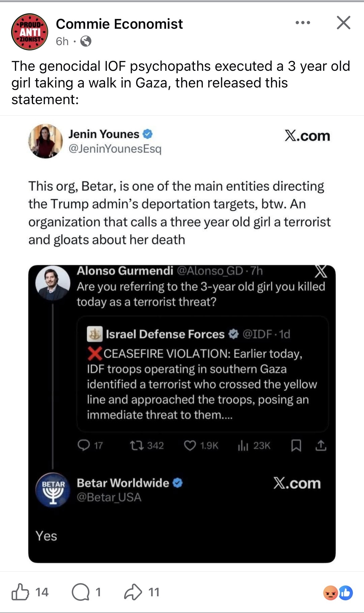This screenshot has width=364, height=613.
Task: Open the Commie Economist page name
Action: click(119, 24)
